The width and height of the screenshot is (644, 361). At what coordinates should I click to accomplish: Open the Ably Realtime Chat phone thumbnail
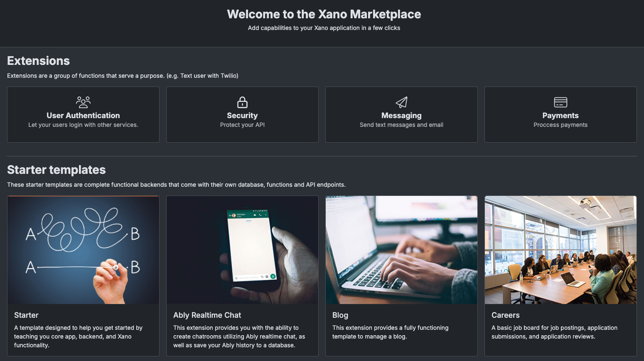click(242, 250)
